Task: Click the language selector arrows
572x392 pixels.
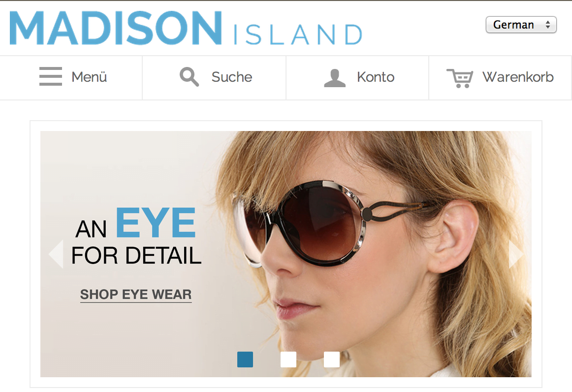Action: pyautogui.click(x=547, y=25)
